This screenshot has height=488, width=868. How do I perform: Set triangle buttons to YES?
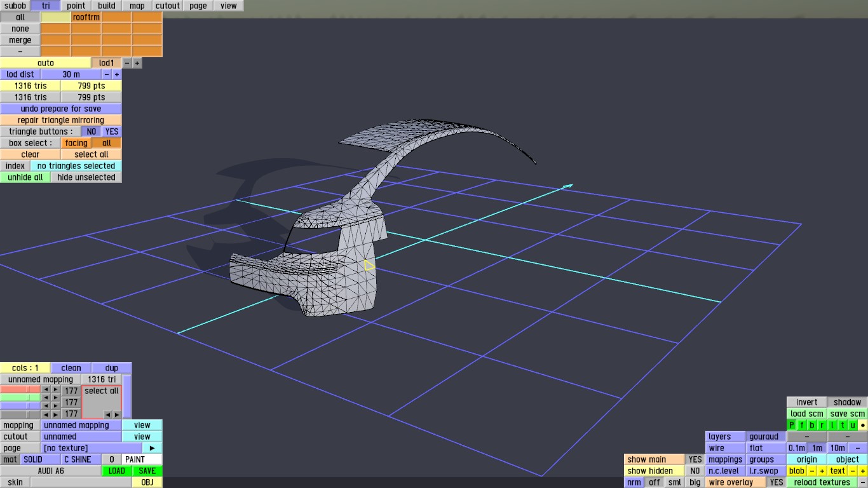[112, 132]
